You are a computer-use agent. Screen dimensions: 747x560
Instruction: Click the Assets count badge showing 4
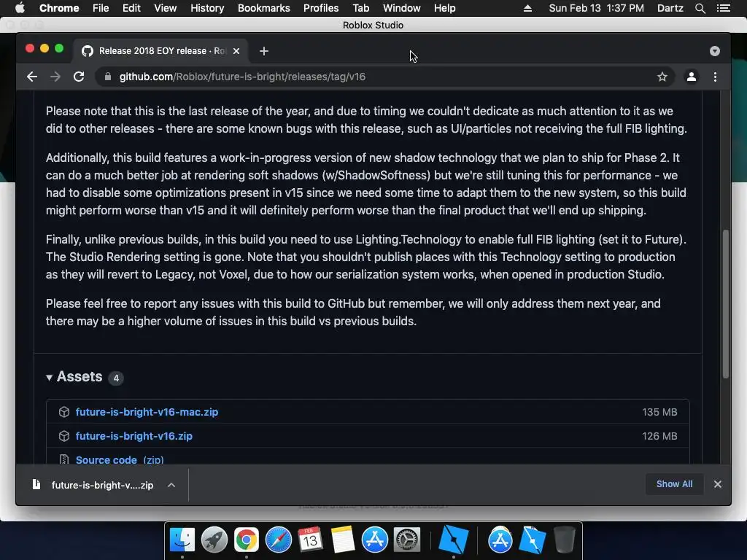[x=116, y=378]
